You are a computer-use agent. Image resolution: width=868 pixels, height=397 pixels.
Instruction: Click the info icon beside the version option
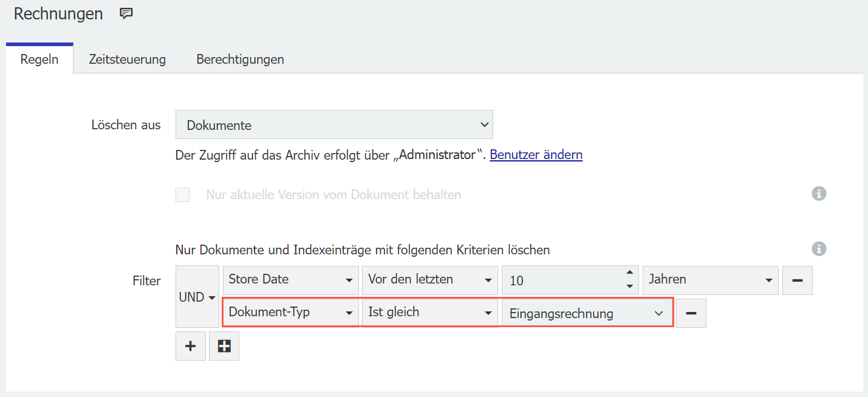(818, 193)
